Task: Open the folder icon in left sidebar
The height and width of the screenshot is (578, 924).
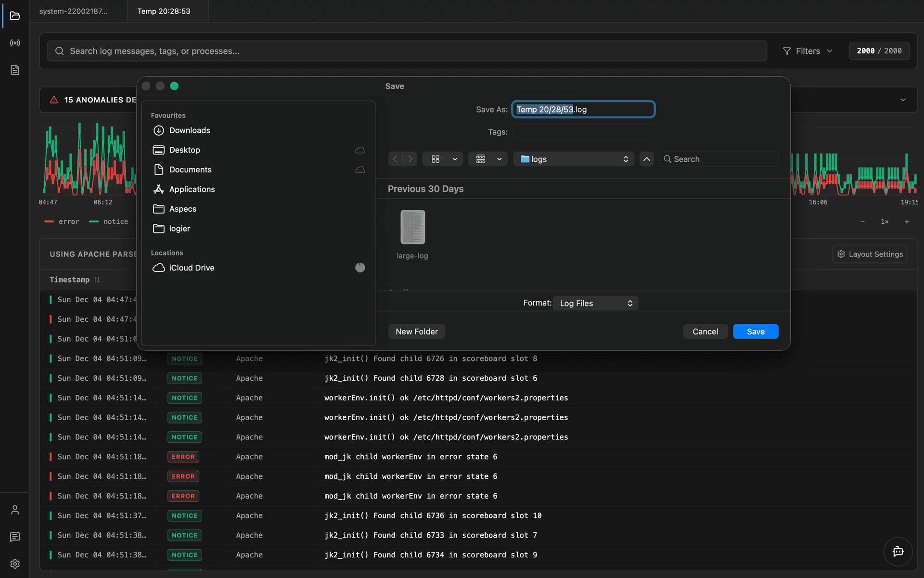Action: click(x=15, y=16)
